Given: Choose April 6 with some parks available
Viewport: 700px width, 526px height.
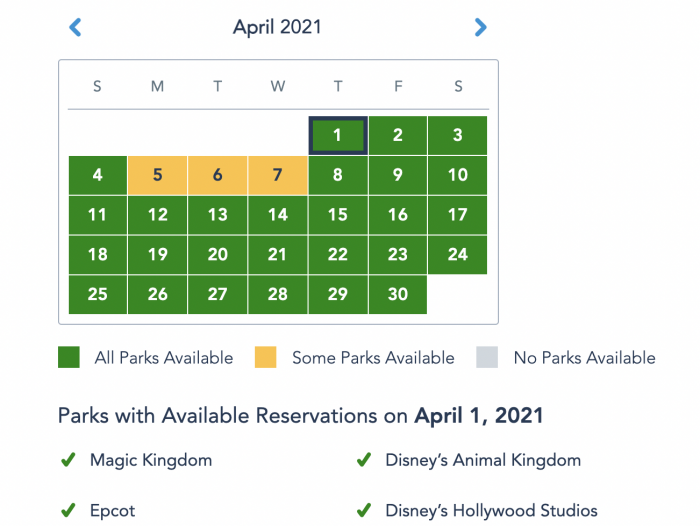Looking at the screenshot, I should [218, 175].
